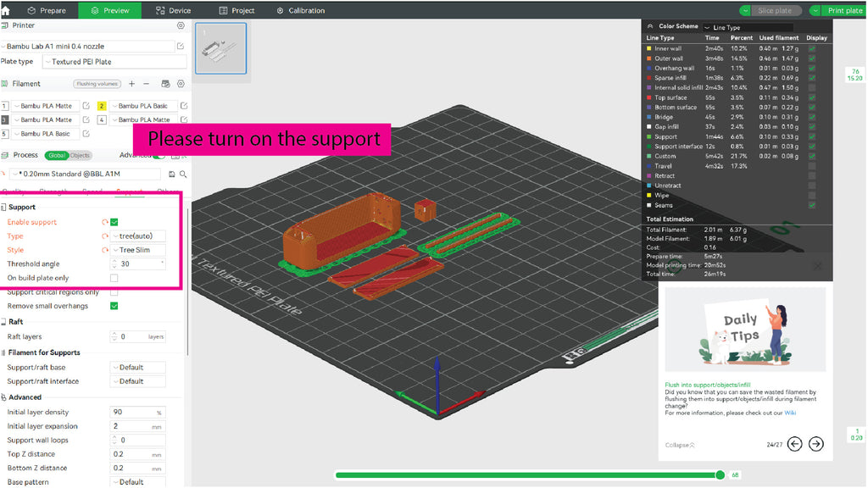Edit filament 1 Bambu PLA Matte preset

point(86,106)
